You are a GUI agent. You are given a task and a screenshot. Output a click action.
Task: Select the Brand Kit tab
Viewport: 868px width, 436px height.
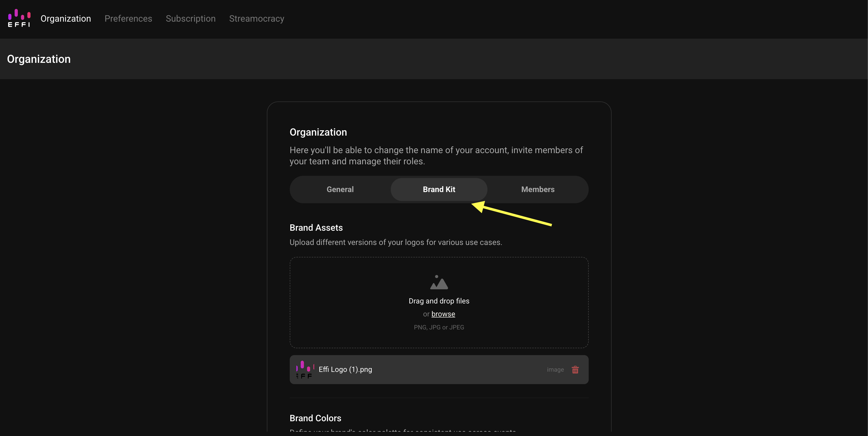click(439, 189)
